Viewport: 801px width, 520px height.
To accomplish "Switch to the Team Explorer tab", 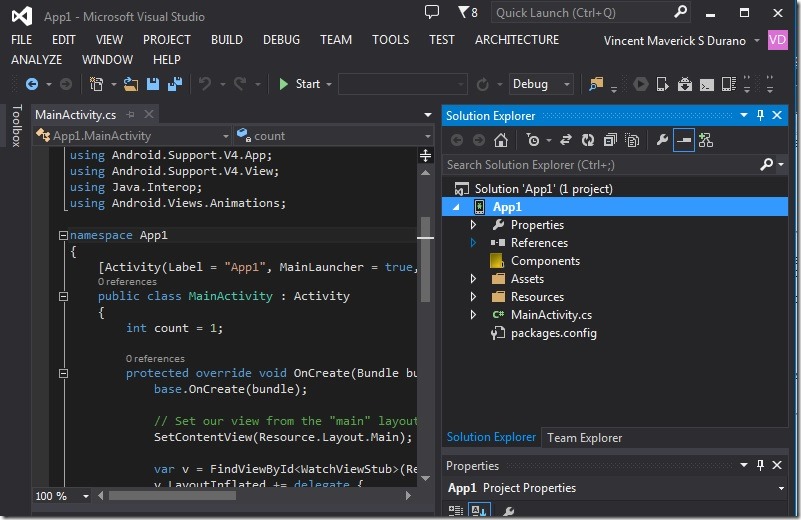I will click(584, 437).
